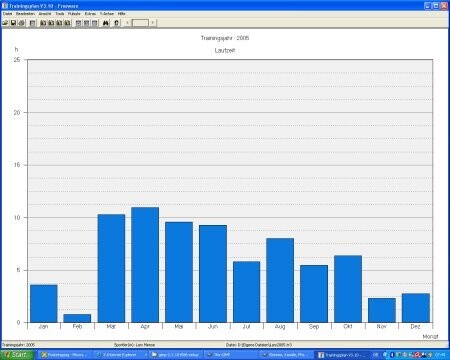Screen dimensions: 450x360
Task: Click the 'Dez' month axis label
Action: pos(415,327)
